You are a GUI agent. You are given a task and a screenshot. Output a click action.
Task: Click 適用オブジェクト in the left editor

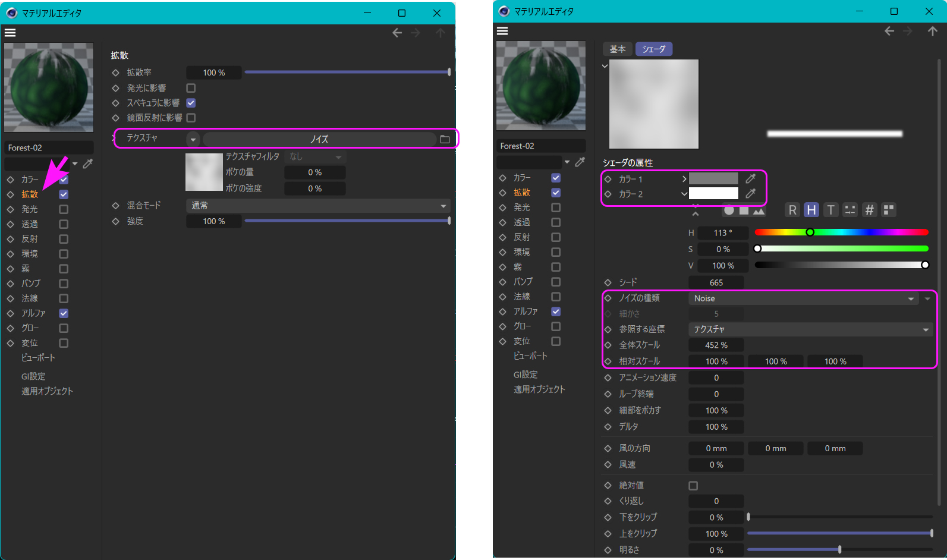point(47,391)
